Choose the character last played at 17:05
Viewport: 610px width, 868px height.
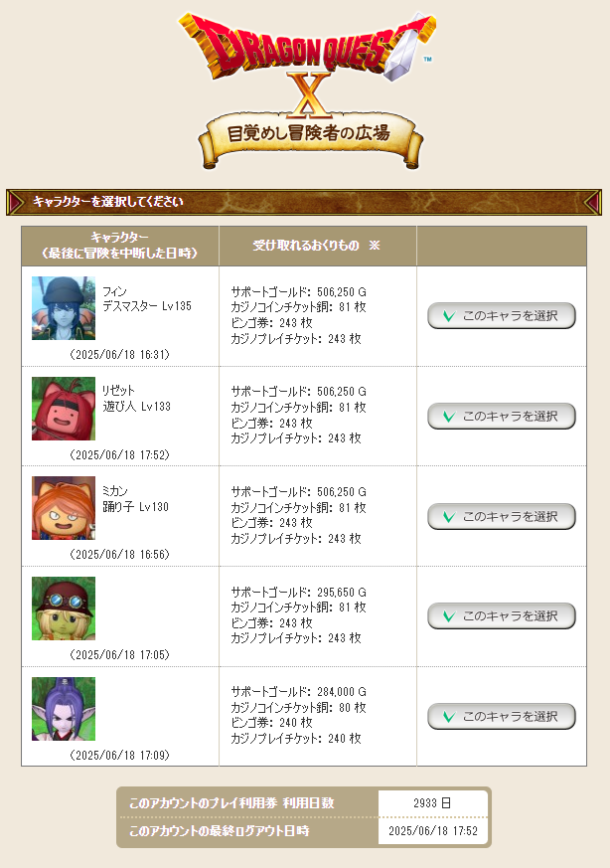point(502,616)
